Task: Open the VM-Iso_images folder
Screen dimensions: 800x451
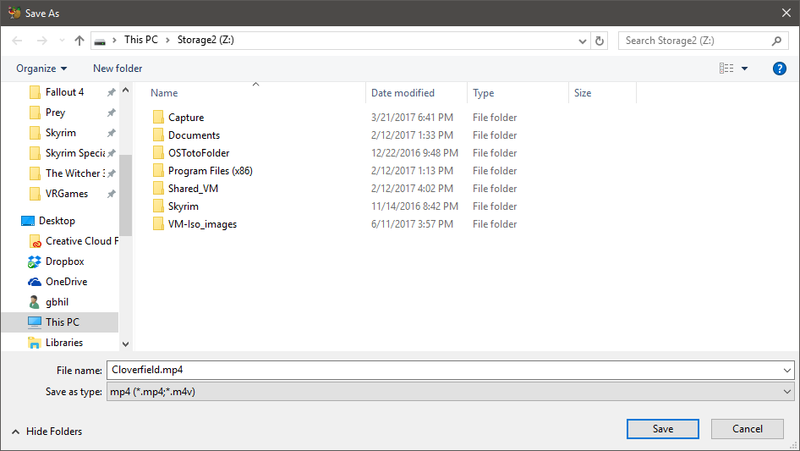Action: 202,224
